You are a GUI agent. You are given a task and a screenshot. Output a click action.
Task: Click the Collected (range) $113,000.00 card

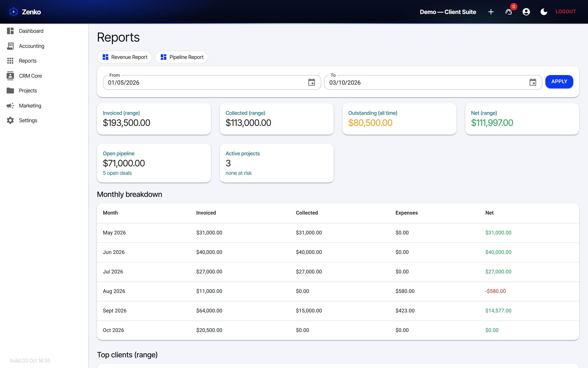[x=277, y=119]
